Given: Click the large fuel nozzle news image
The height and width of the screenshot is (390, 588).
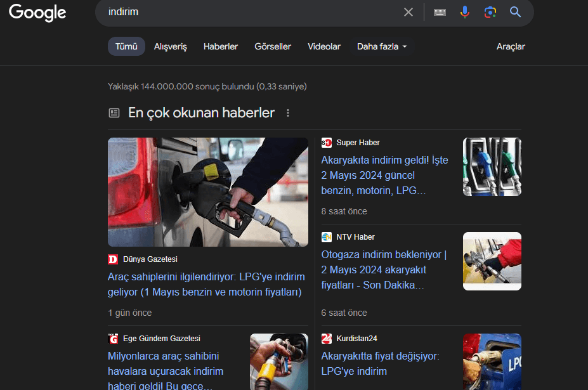Looking at the screenshot, I should pos(208,192).
